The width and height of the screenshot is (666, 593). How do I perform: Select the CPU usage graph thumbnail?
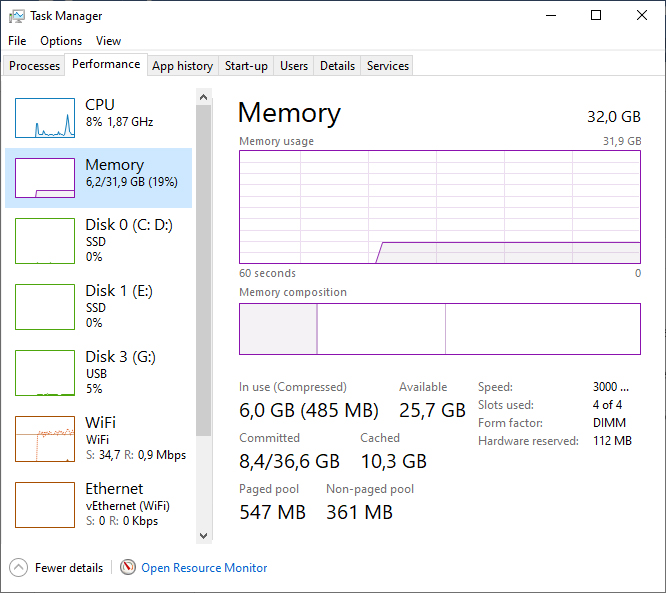45,118
